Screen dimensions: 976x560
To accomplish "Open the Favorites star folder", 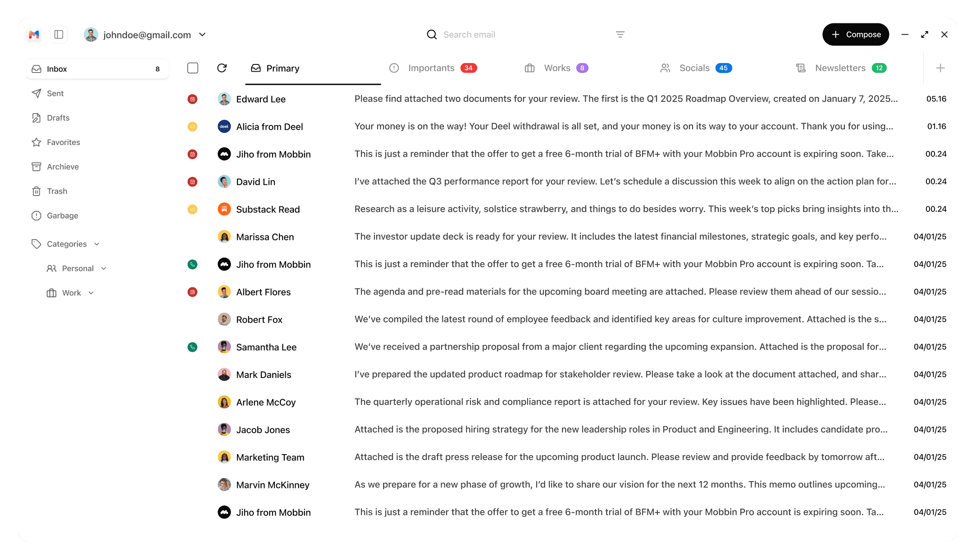I will pyautogui.click(x=63, y=142).
